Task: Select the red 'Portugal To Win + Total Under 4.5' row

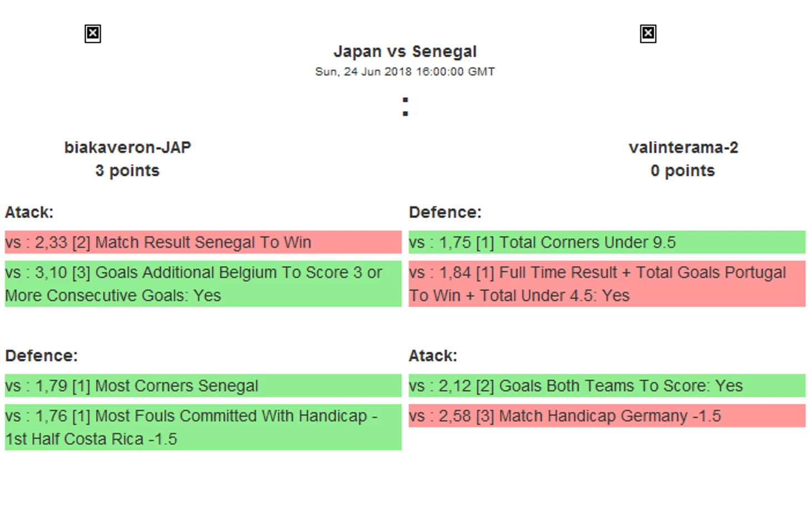Action: tap(606, 283)
